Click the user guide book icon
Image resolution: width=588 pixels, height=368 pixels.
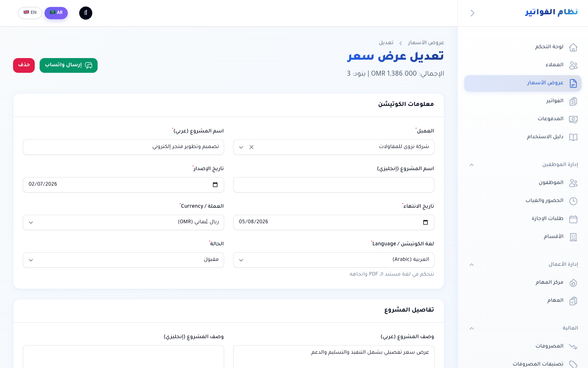click(x=573, y=137)
